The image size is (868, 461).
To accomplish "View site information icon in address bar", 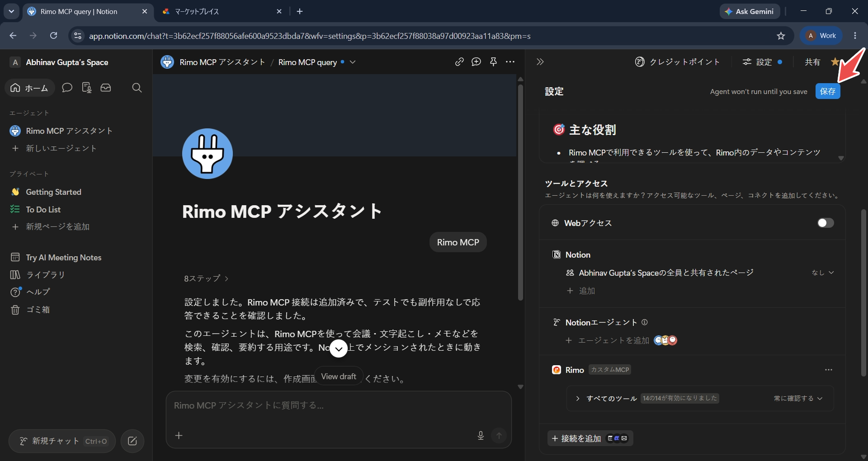I will [78, 36].
